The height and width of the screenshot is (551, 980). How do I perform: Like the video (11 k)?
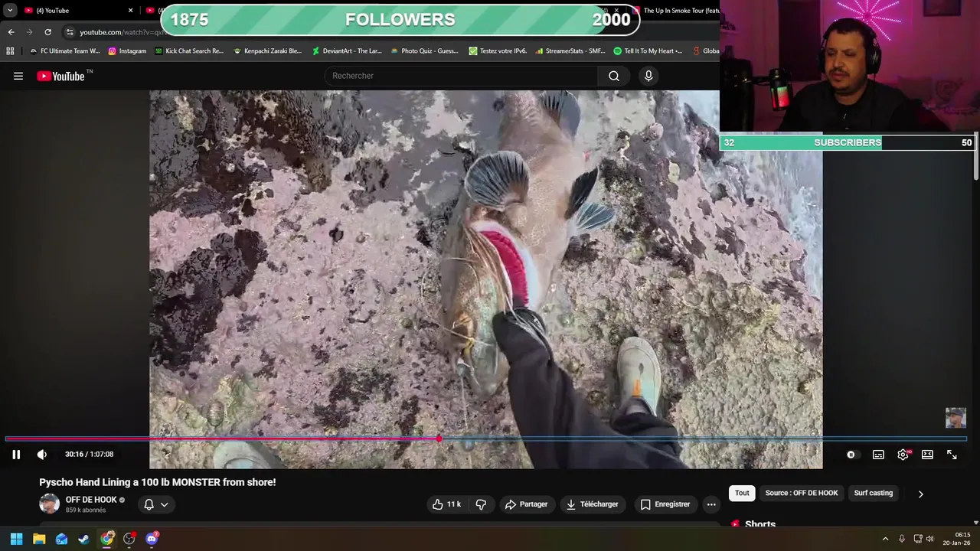[x=446, y=504]
